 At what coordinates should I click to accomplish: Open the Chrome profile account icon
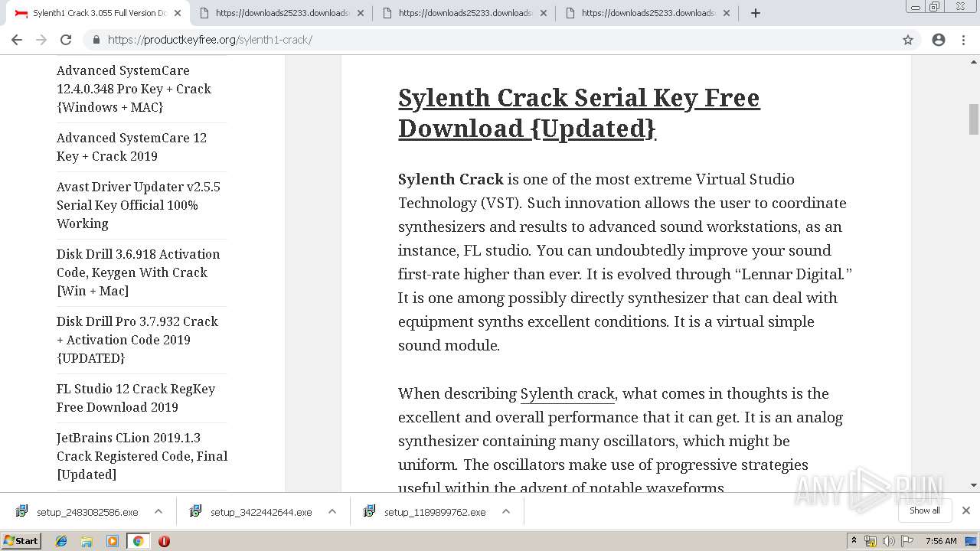pos(939,40)
